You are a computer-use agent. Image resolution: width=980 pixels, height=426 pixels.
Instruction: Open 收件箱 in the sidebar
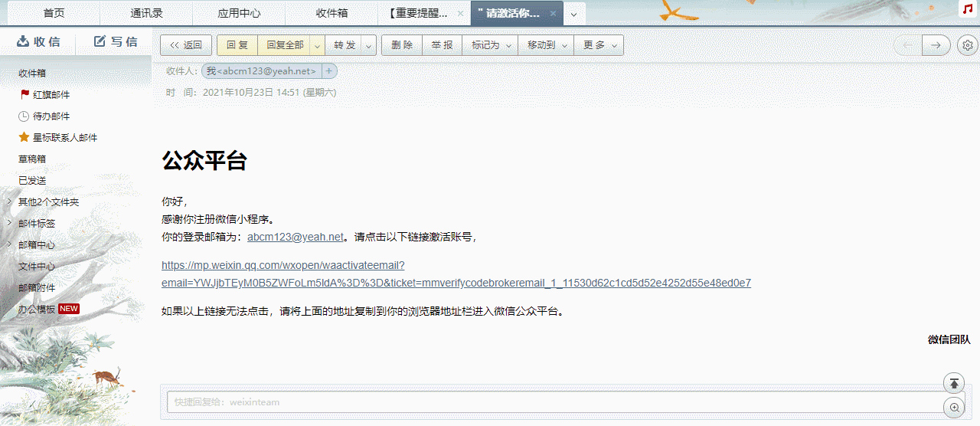(x=32, y=74)
